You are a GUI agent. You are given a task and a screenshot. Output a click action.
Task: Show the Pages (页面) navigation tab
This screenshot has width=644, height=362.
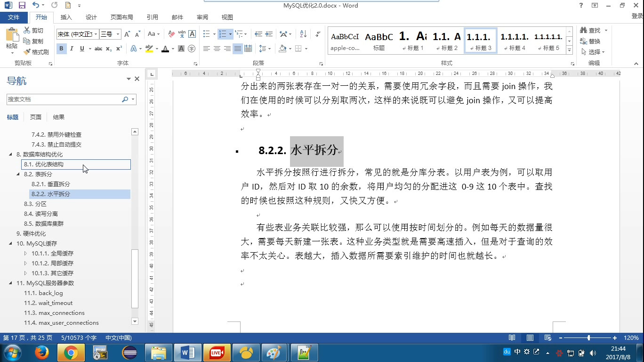point(36,117)
